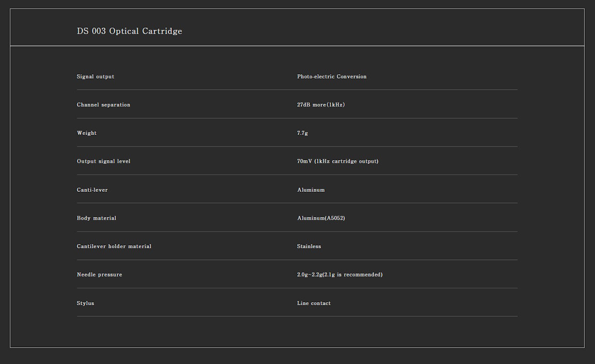595x364 pixels.
Task: Click the Stainless value
Action: [309, 246]
